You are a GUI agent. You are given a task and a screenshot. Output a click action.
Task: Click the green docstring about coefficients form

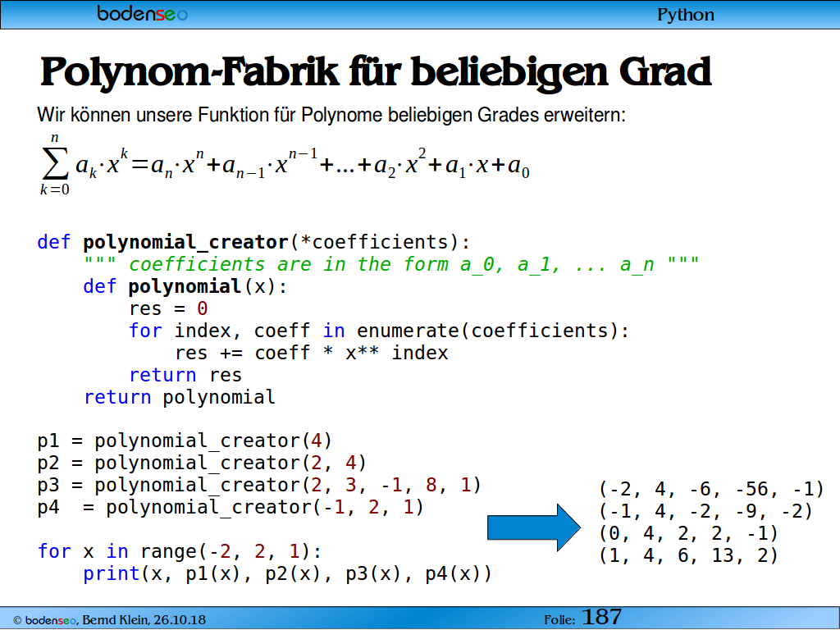click(x=391, y=264)
